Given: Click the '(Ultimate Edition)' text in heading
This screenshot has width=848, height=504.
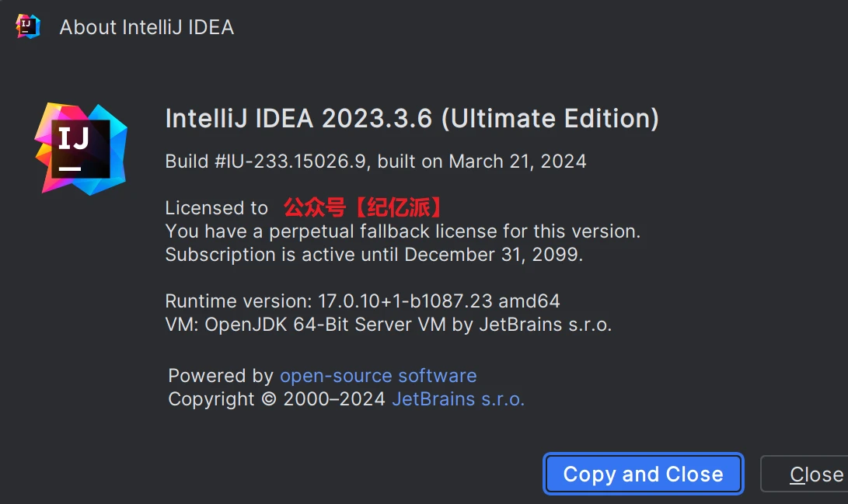Looking at the screenshot, I should pyautogui.click(x=550, y=119).
